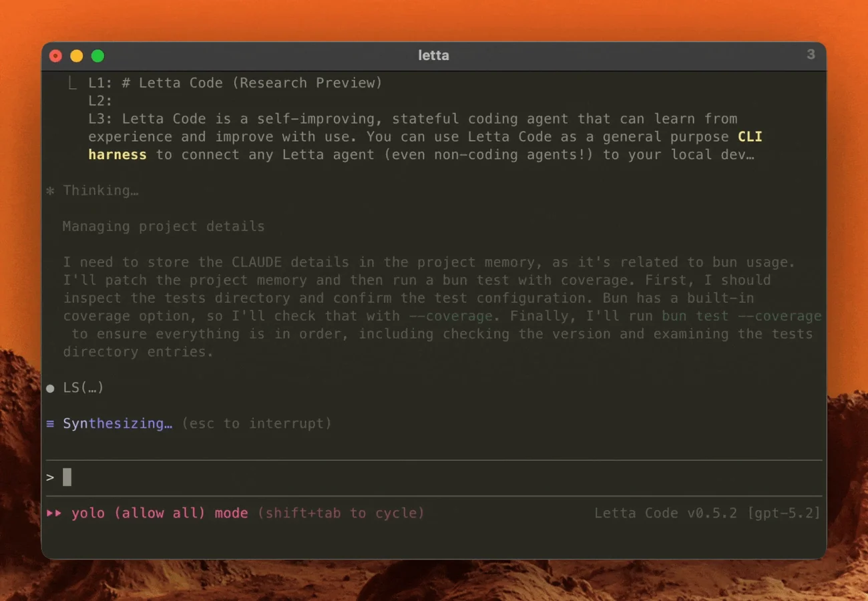Click the Thinking asterisk spinner icon

coord(50,191)
